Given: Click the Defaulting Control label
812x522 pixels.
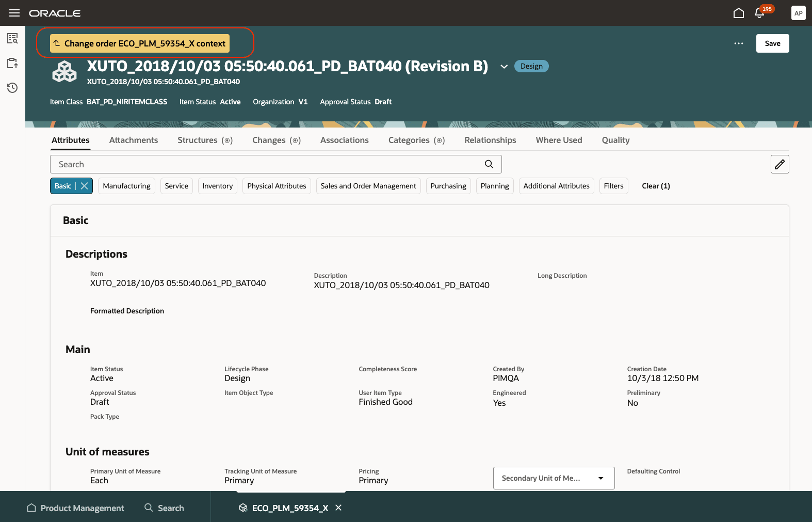Looking at the screenshot, I should click(x=654, y=471).
